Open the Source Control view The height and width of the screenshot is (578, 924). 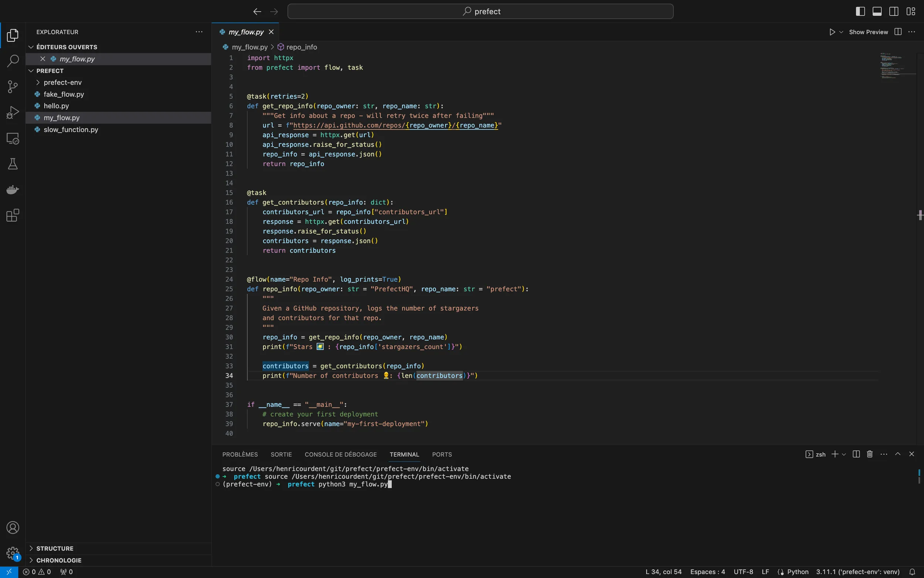pyautogui.click(x=13, y=87)
